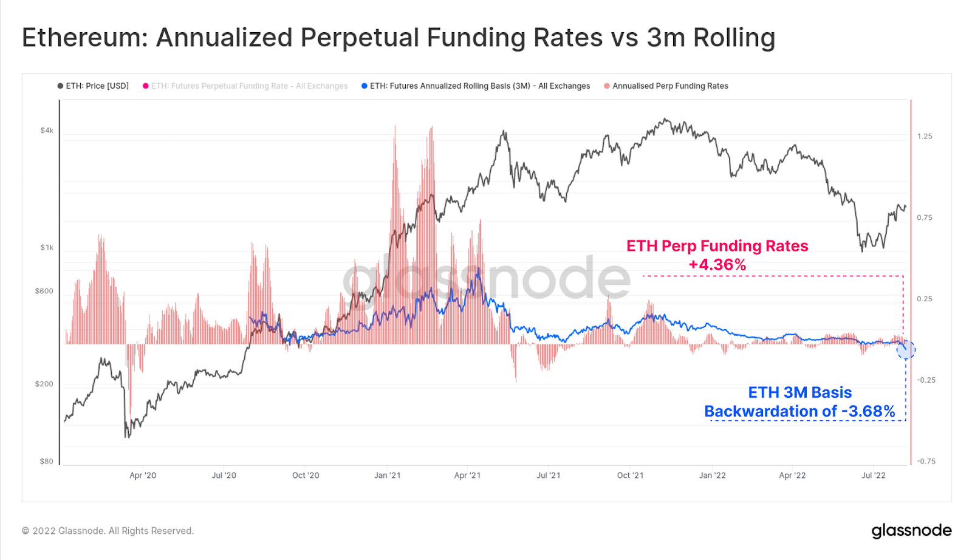Click the salmon dot for Annualised Perp Funding

(x=606, y=86)
